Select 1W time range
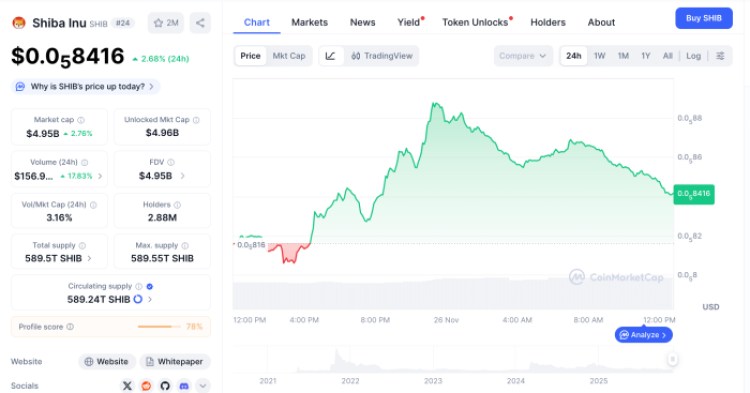The width and height of the screenshot is (750, 393). coord(599,56)
